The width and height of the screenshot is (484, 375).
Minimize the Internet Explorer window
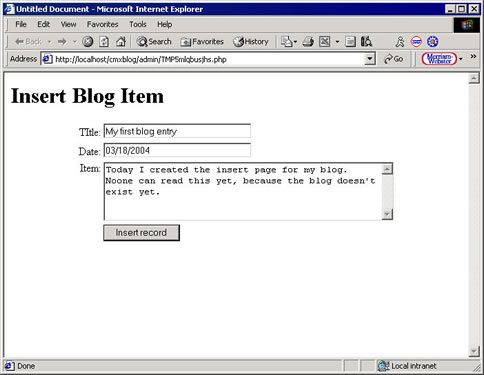(450, 9)
